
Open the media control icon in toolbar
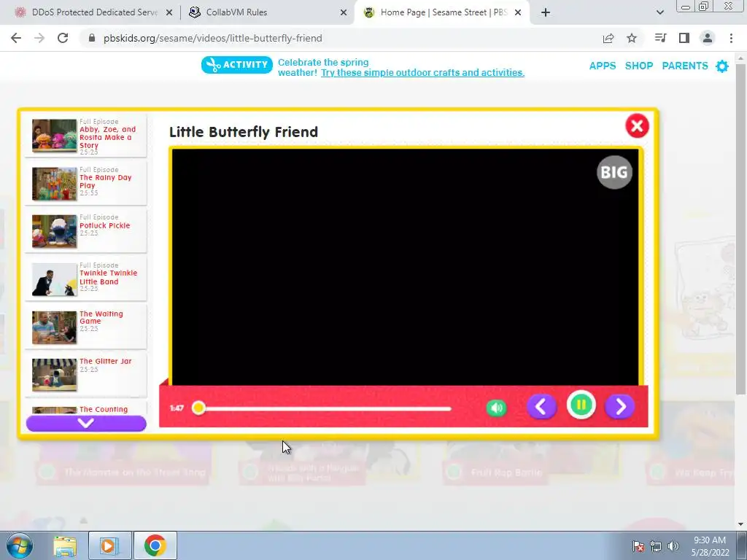pyautogui.click(x=661, y=38)
